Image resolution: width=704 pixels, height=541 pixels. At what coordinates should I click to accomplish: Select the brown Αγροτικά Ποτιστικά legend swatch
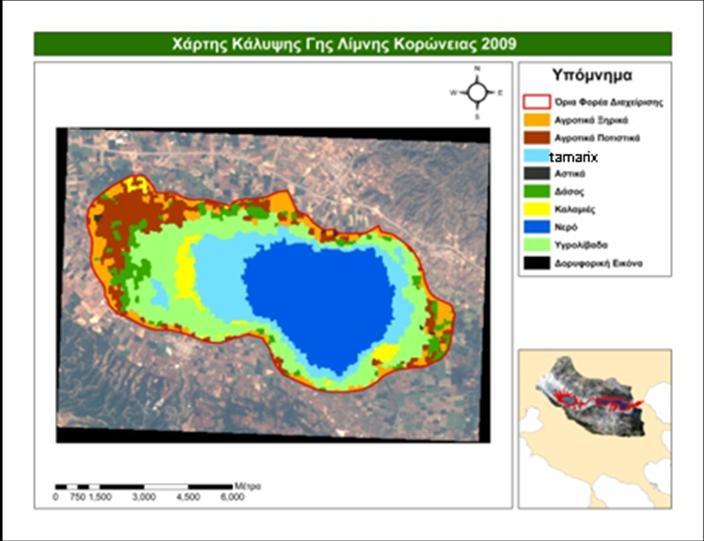[537, 138]
